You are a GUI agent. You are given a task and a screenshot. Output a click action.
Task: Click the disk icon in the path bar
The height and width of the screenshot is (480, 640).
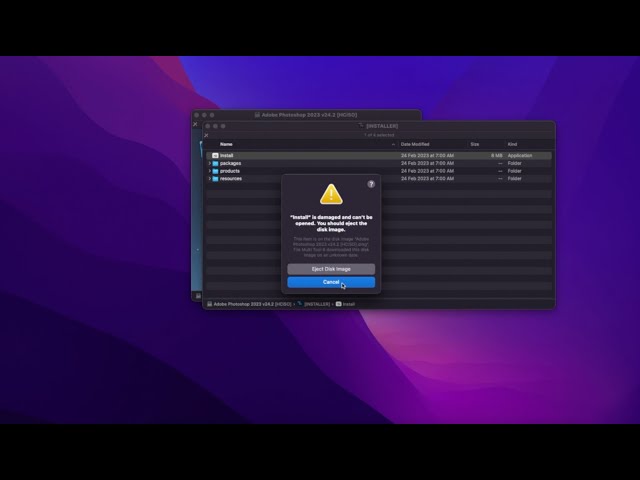tap(210, 304)
